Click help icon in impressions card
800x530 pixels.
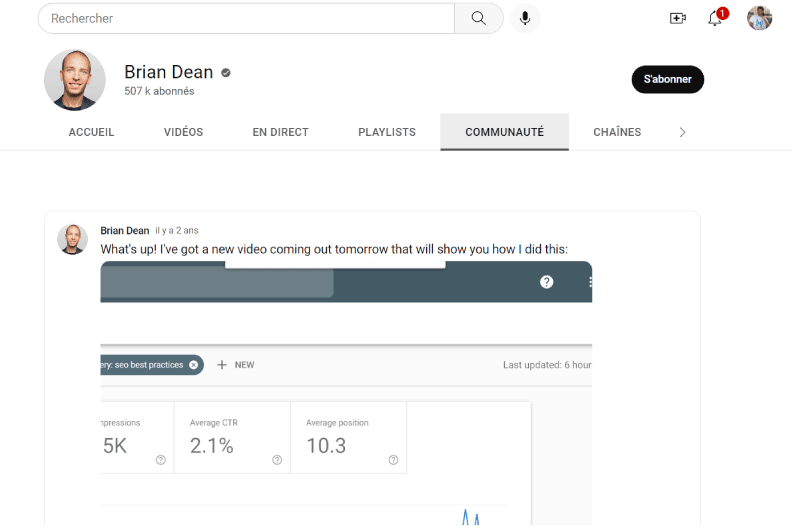click(161, 460)
